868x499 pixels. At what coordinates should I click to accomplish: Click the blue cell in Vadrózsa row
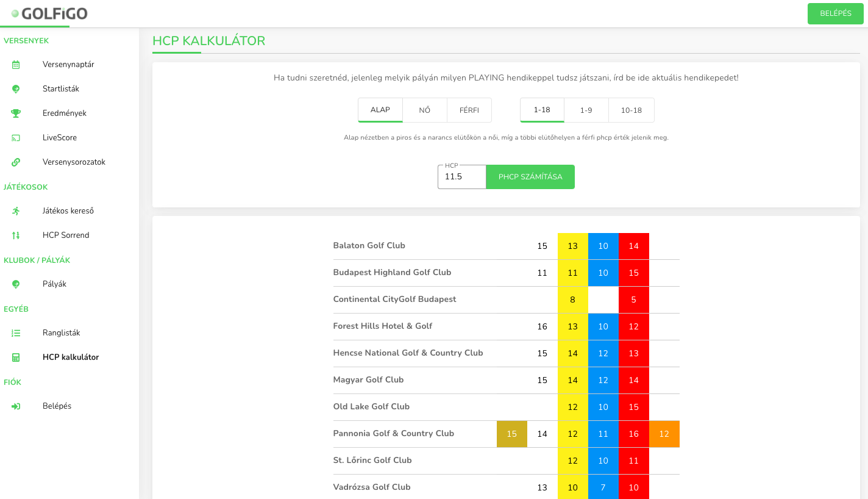[x=603, y=487]
